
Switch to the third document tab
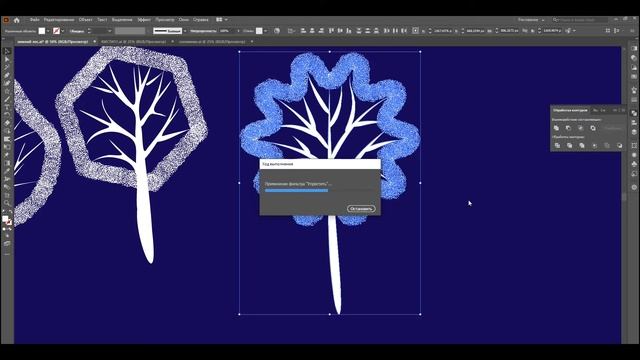[211, 42]
